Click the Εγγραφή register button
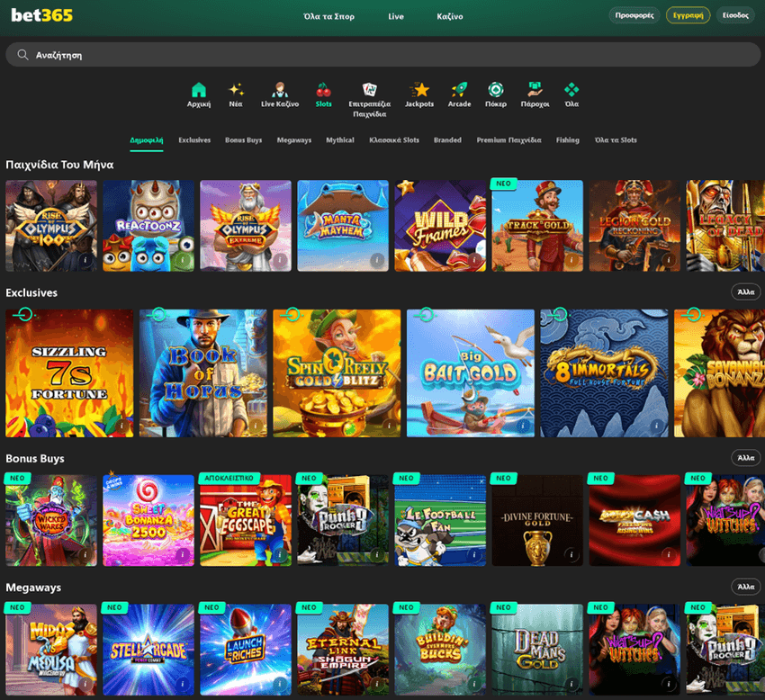 (x=688, y=15)
